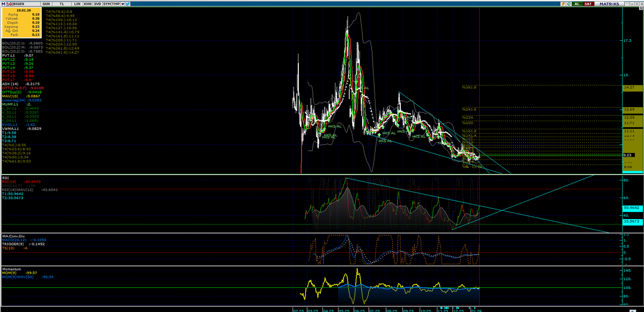644x312 pixels.
Task: Click the MOM(9) label
Action: pyautogui.click(x=9, y=272)
